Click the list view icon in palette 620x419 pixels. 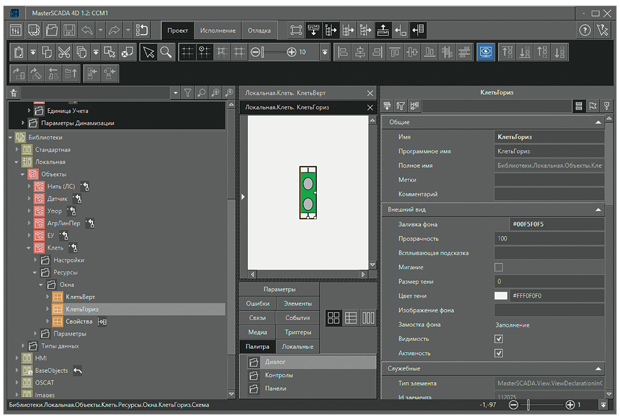coord(351,318)
